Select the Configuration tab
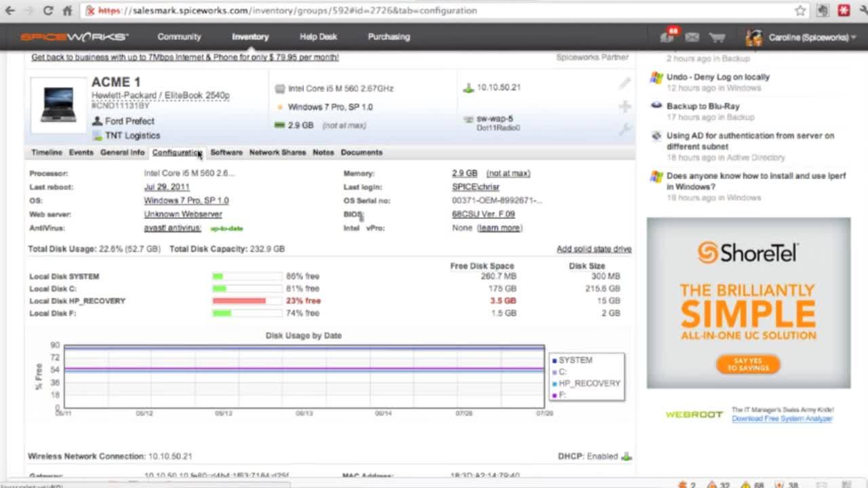This screenshot has height=488, width=868. (178, 152)
